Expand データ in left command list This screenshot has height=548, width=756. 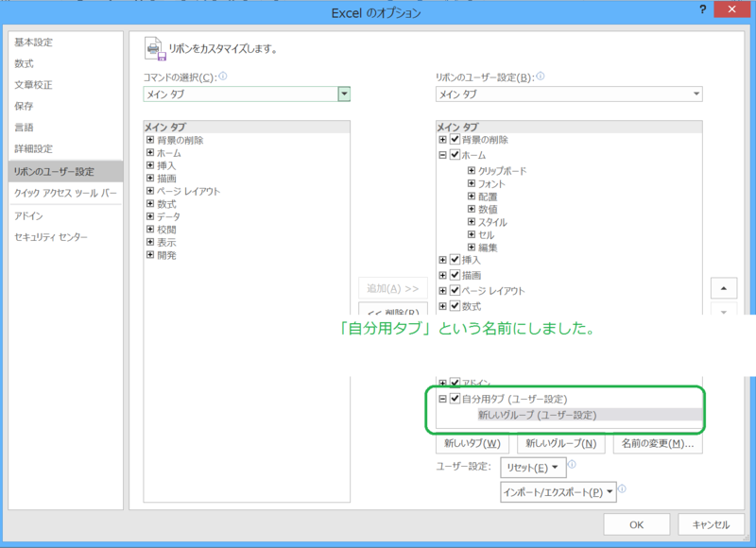150,216
